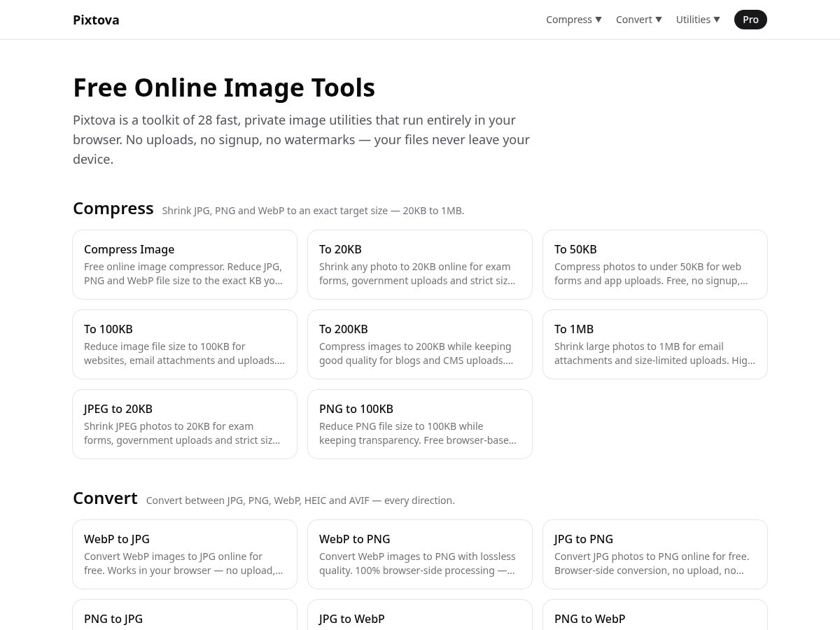Click the Convert section heading

(105, 498)
